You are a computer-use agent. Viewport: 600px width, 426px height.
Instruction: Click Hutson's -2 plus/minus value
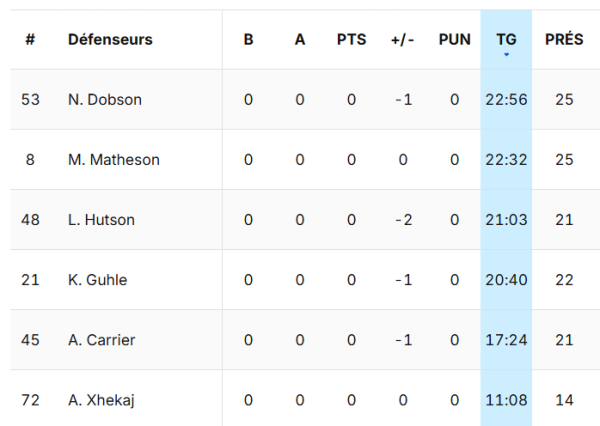(x=402, y=220)
